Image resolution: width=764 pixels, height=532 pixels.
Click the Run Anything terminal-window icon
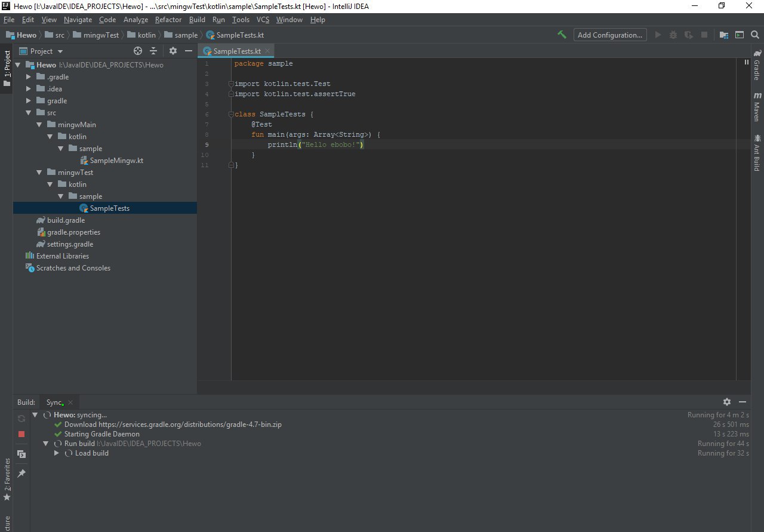click(739, 35)
